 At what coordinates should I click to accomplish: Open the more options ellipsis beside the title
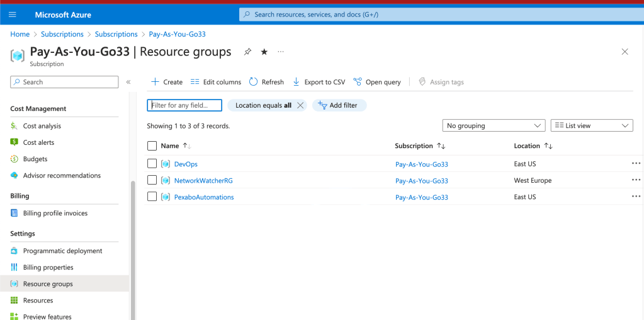[x=281, y=52]
